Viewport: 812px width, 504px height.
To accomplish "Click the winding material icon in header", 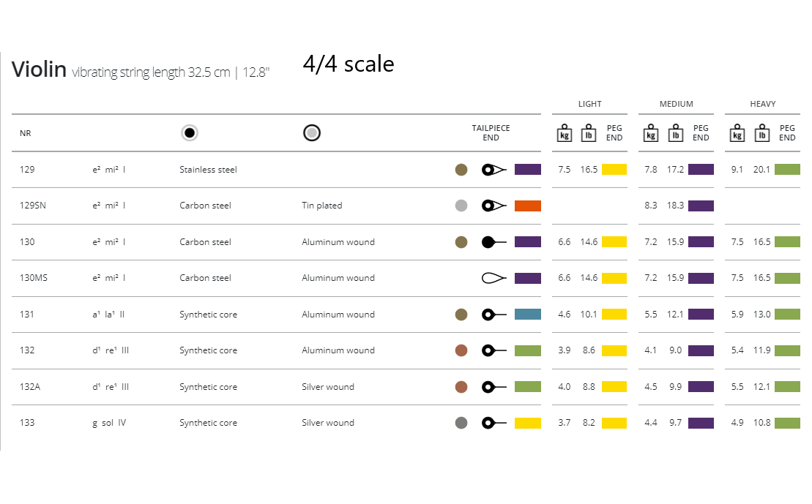I will (312, 133).
